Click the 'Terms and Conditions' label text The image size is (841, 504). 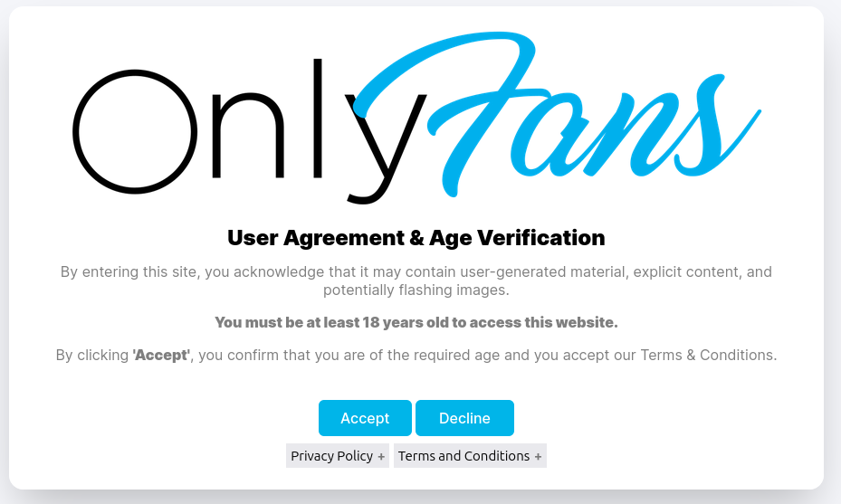(464, 456)
